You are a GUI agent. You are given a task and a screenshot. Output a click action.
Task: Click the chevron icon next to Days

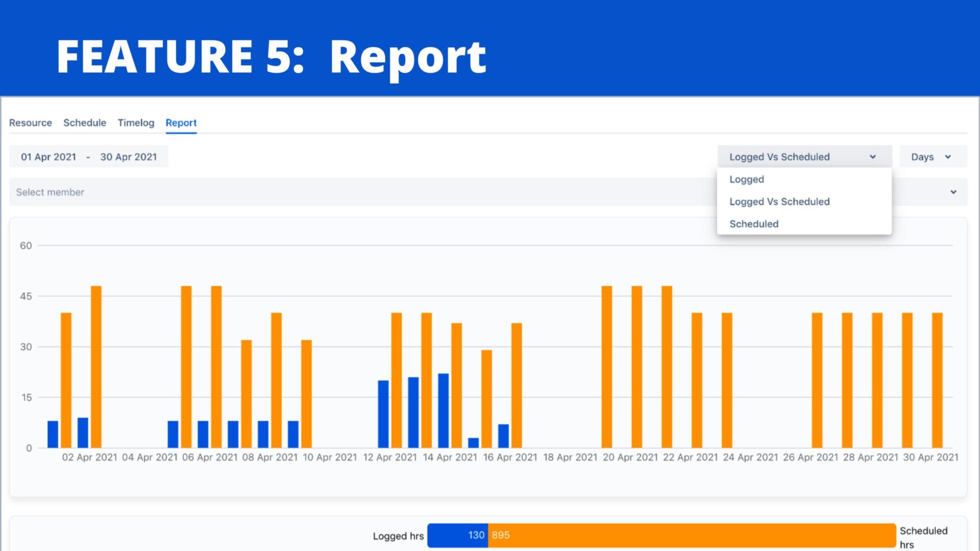(x=948, y=157)
